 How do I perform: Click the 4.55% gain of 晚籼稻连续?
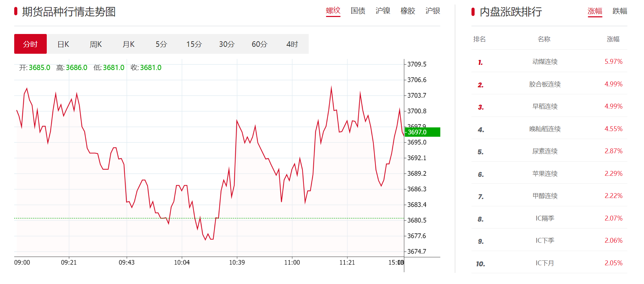tap(614, 129)
